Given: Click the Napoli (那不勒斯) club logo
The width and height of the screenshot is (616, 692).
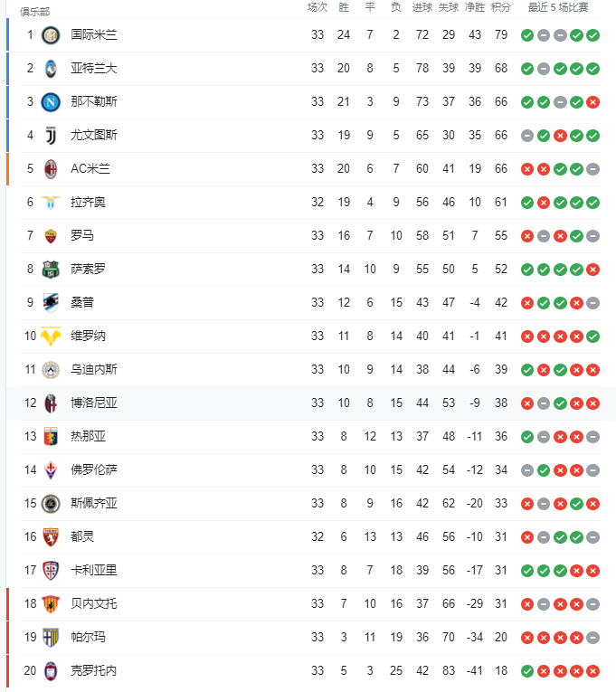Looking at the screenshot, I should click(x=51, y=102).
